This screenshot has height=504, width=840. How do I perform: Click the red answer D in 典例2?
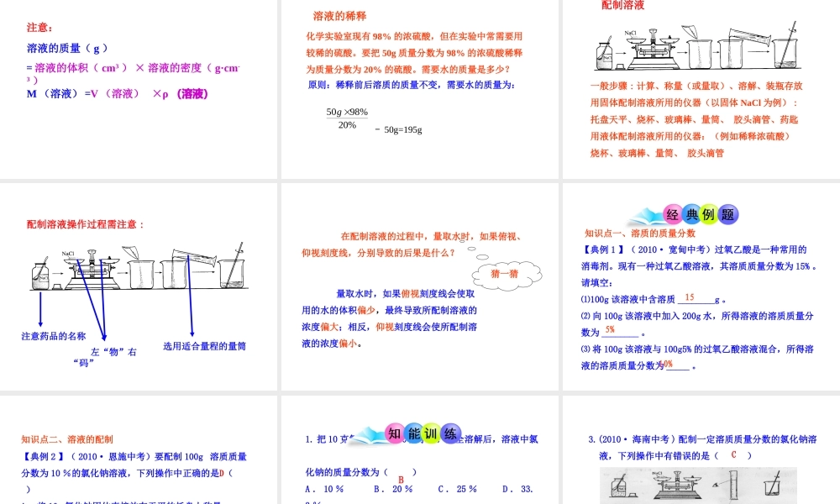coord(222,473)
